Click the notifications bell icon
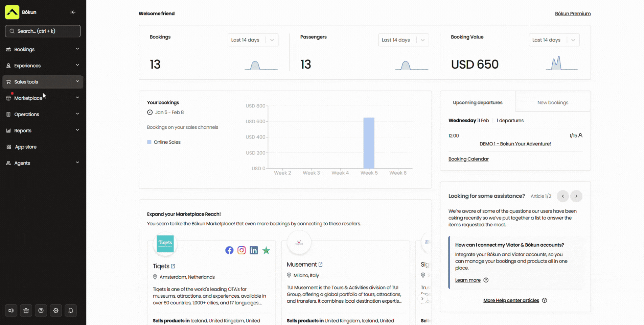Viewport: 644px width, 325px height. [70, 310]
